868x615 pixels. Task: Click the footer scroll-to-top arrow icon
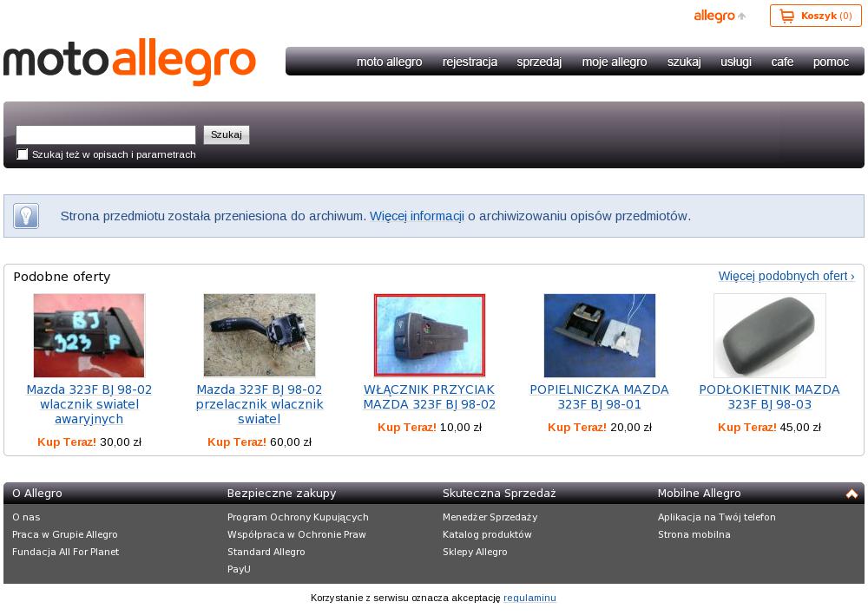click(x=852, y=494)
